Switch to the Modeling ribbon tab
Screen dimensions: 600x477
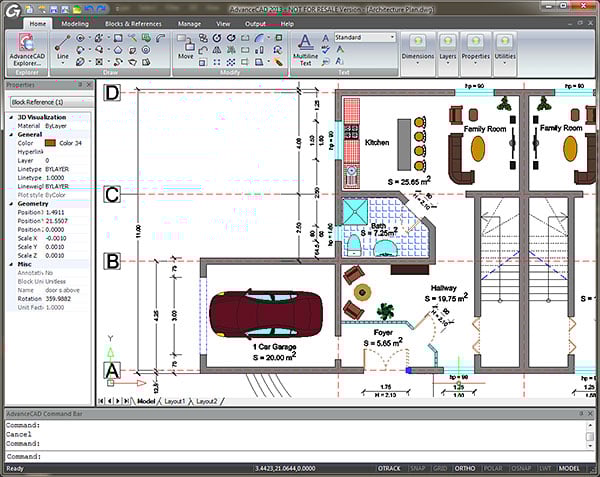pos(74,22)
